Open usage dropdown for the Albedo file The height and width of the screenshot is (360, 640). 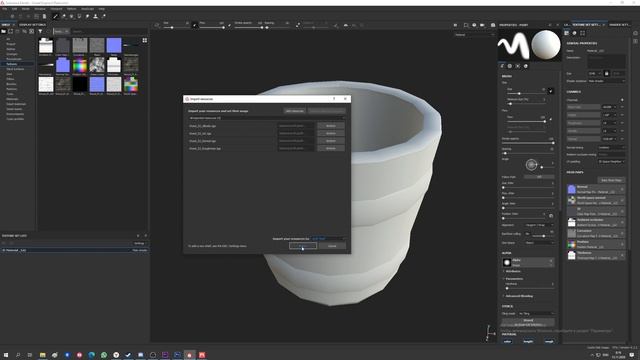(296, 126)
